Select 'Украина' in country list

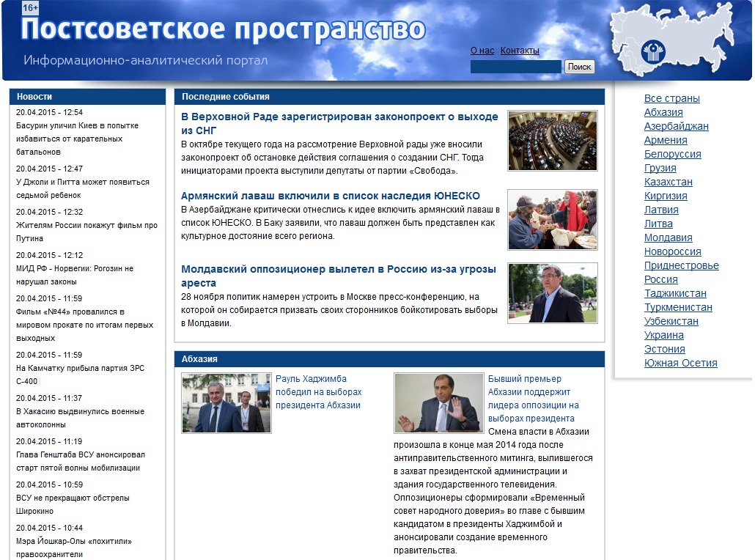point(663,336)
